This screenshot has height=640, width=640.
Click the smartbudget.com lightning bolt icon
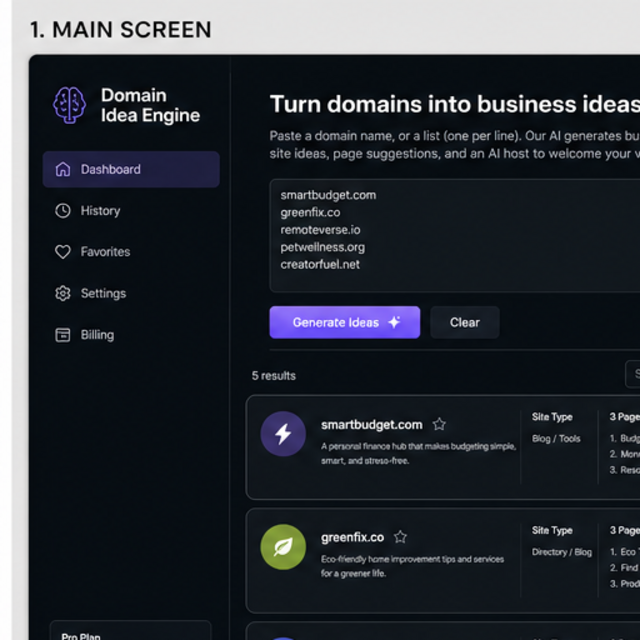tap(283, 433)
